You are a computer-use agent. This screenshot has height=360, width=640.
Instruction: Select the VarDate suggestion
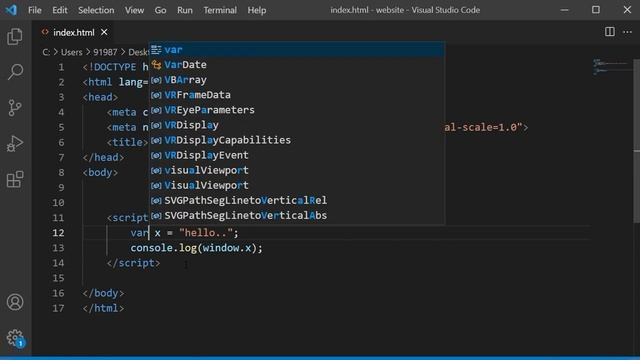297,65
